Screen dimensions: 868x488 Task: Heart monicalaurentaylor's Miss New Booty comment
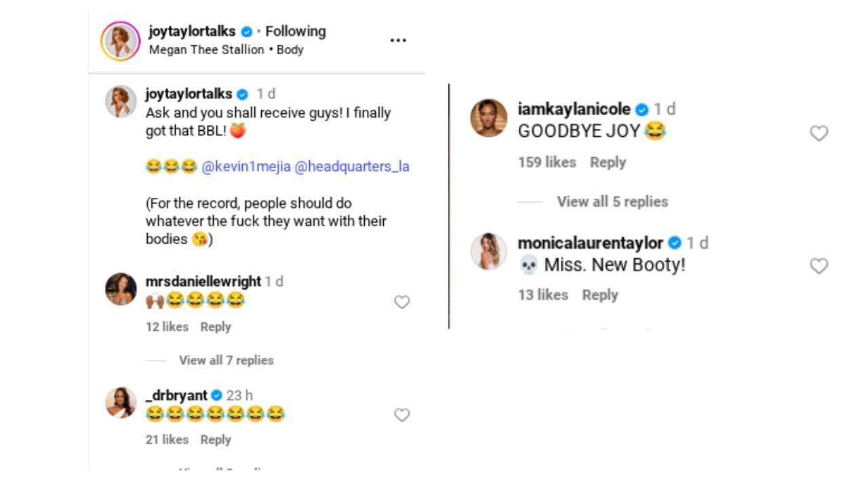pos(819,266)
